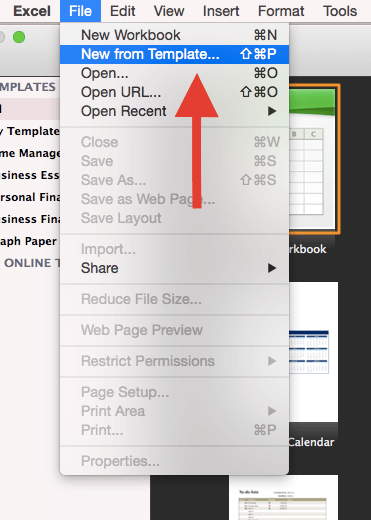Select Open URL... menu entry

tap(174, 92)
